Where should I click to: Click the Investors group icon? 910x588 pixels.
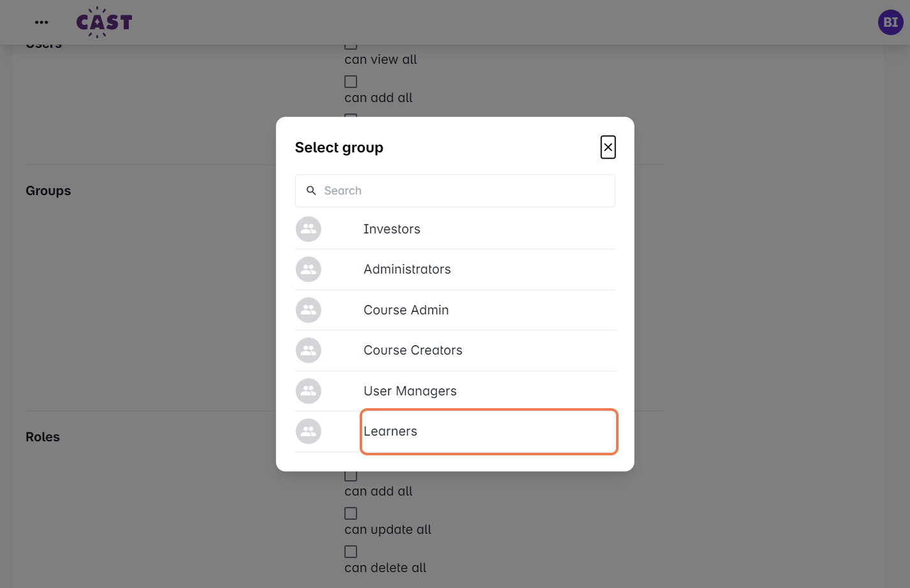click(x=309, y=229)
